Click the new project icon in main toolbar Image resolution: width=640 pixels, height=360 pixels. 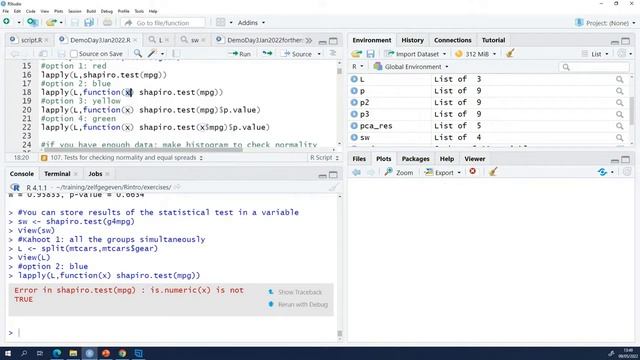(32, 22)
